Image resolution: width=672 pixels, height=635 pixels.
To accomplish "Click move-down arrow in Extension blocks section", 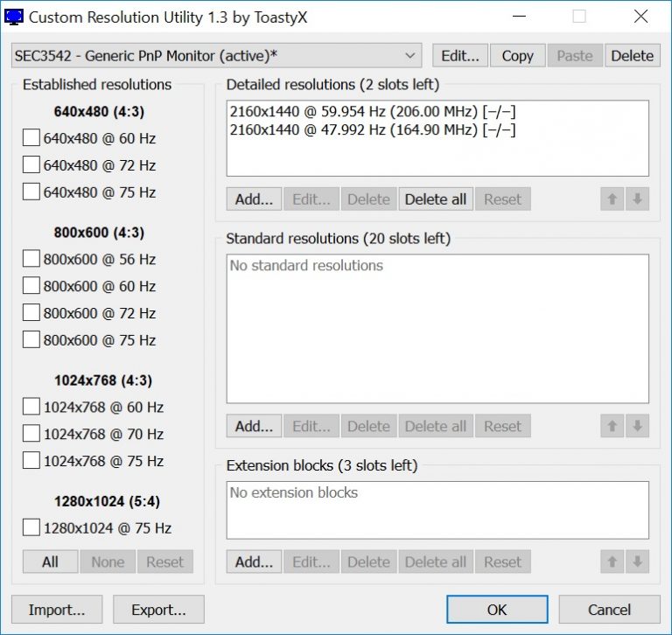I will 637,562.
